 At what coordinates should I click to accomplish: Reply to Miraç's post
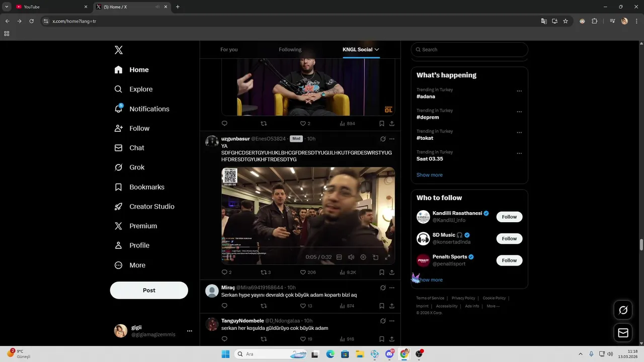click(224, 306)
